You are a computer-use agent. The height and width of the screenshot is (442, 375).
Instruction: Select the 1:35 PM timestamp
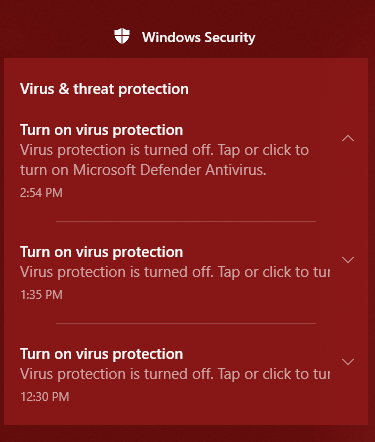(x=41, y=295)
